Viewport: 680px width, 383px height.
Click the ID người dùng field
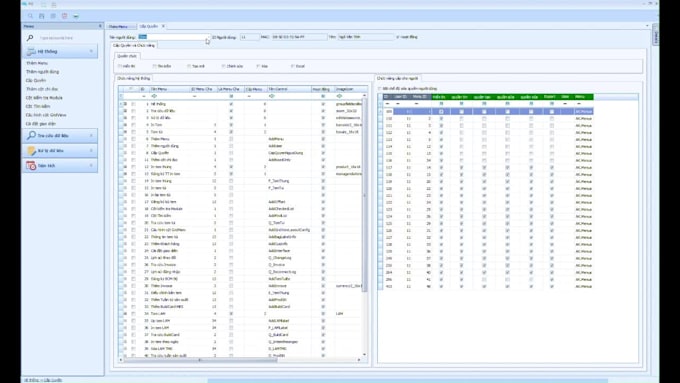(x=250, y=37)
